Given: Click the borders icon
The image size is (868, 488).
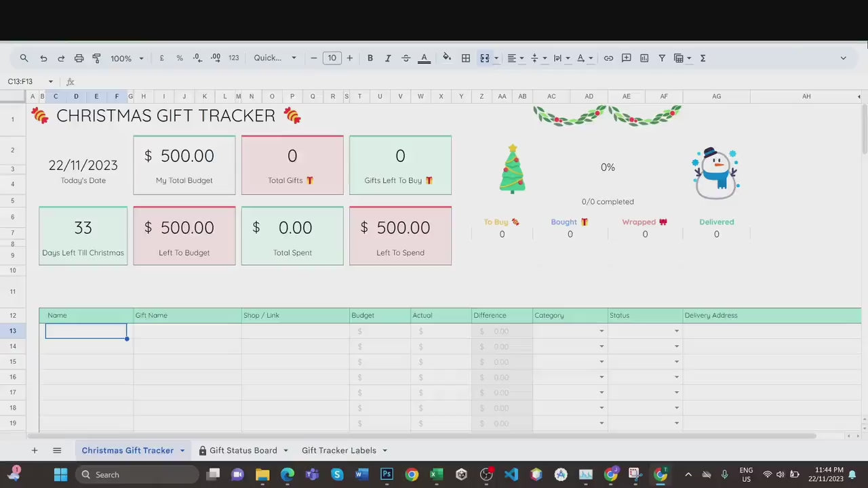Looking at the screenshot, I should pos(466,58).
